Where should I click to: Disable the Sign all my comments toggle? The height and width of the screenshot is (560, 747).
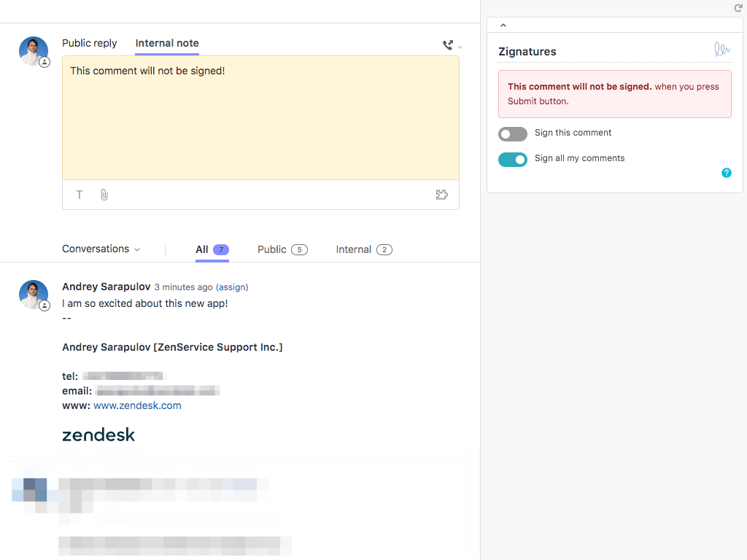pos(513,160)
